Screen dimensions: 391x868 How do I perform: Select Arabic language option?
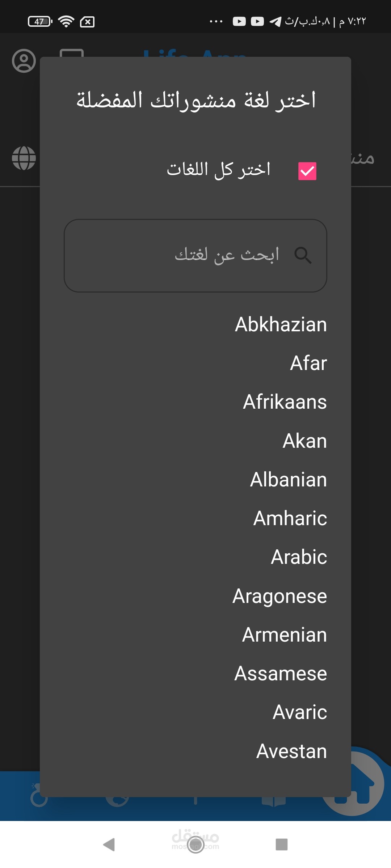(x=299, y=557)
